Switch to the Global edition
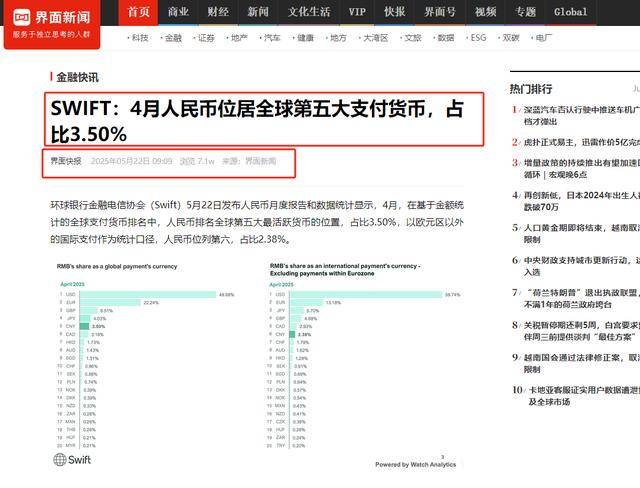The width and height of the screenshot is (640, 488). click(571, 12)
